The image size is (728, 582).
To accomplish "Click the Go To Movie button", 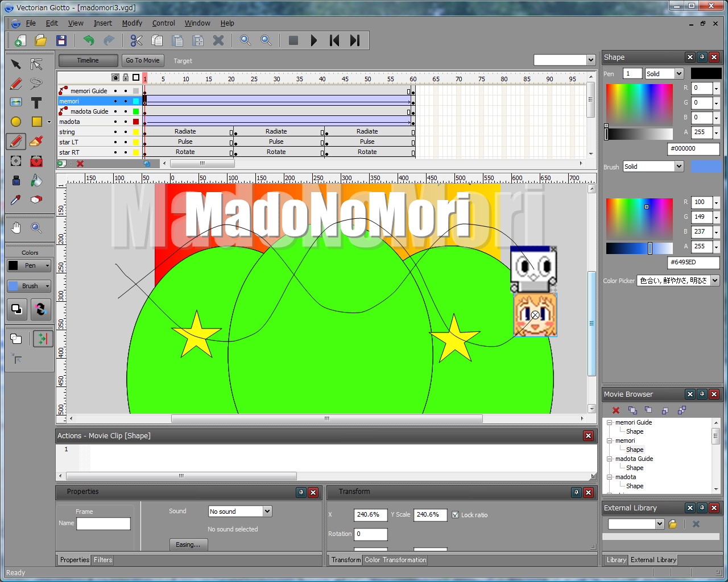I will coord(143,60).
